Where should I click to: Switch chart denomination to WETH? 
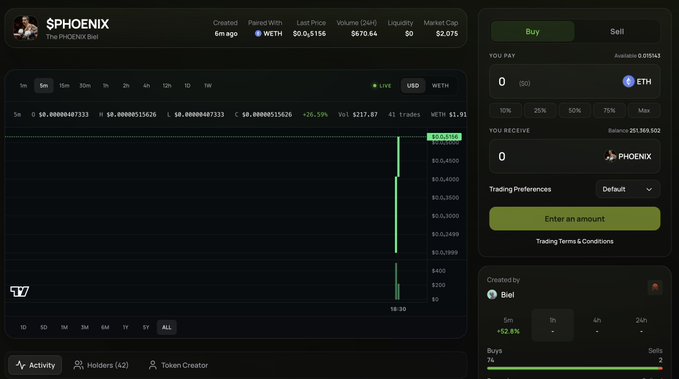coord(440,86)
